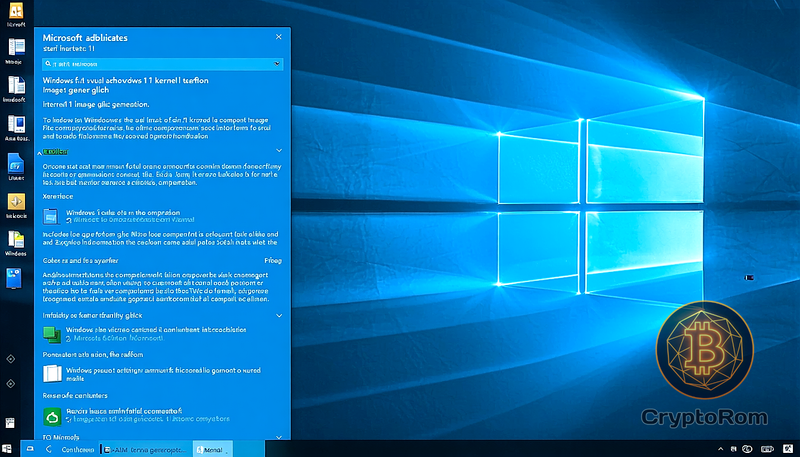Close the Microsoft panel with the X
800x457 pixels.
pyautogui.click(x=279, y=37)
